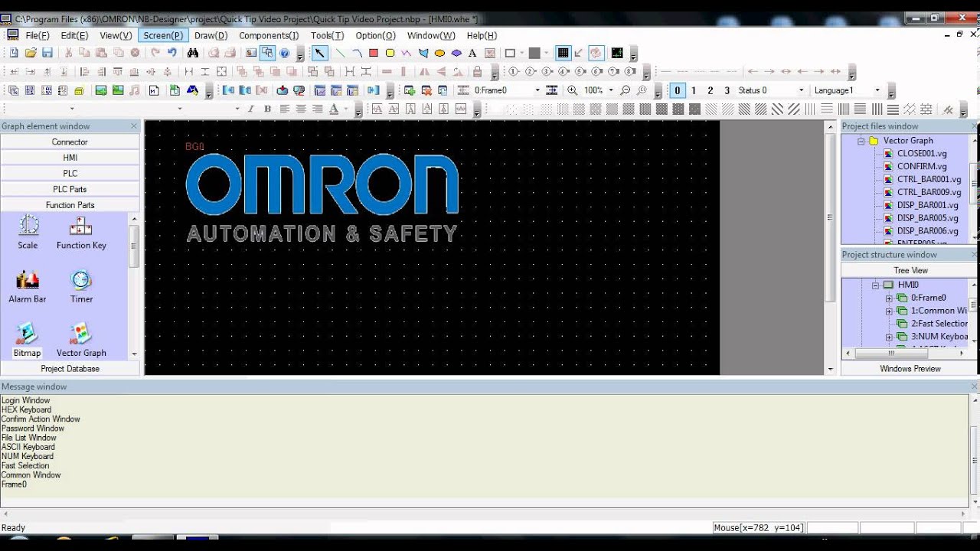This screenshot has width=980, height=551.
Task: Click 'Login Window' in Message window
Action: [25, 400]
